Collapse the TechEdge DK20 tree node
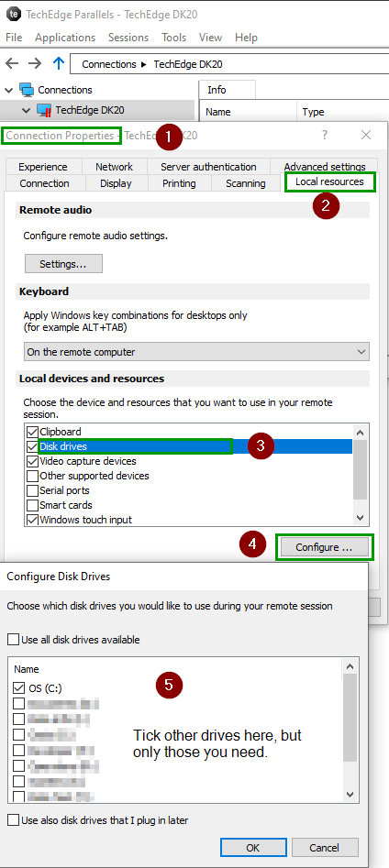Image resolution: width=389 pixels, height=868 pixels. pos(26,110)
